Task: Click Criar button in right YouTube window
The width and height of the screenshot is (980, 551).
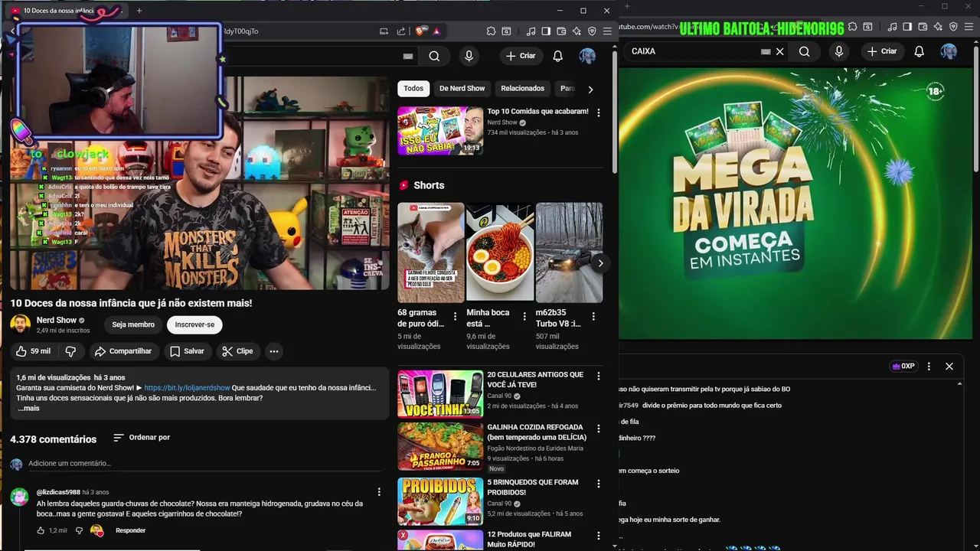Action: [x=883, y=51]
